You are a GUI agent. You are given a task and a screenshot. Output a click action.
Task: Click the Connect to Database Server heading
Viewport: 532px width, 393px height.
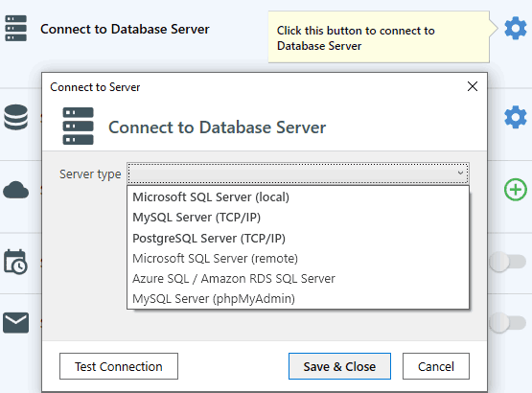pos(218,127)
